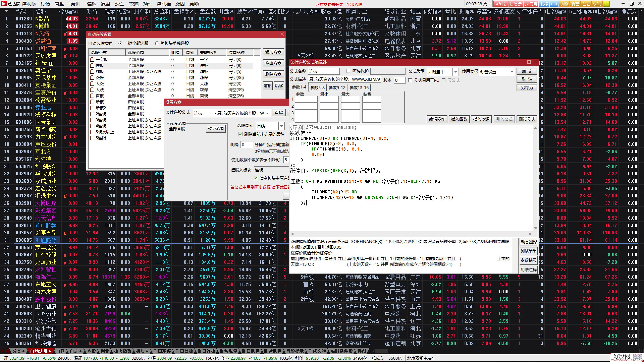Click the blue F10 toolbar button
Screen dimensions: 644x362
(554, 4)
